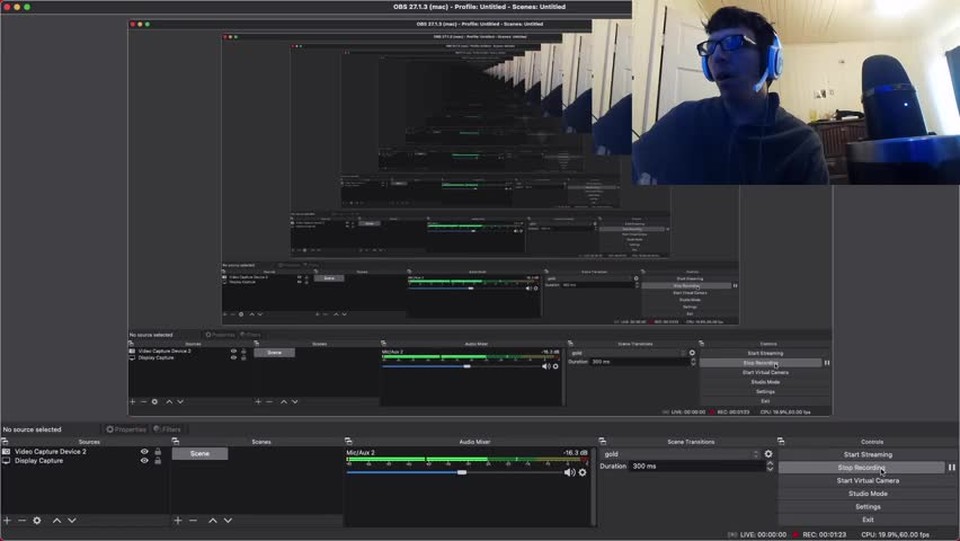Open Settings from the Controls panel
This screenshot has width=960, height=541.
click(867, 506)
